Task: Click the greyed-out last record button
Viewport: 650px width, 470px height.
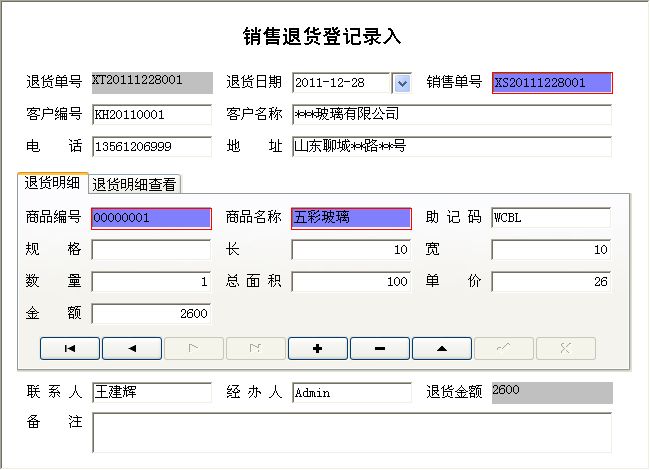Action: [x=256, y=348]
